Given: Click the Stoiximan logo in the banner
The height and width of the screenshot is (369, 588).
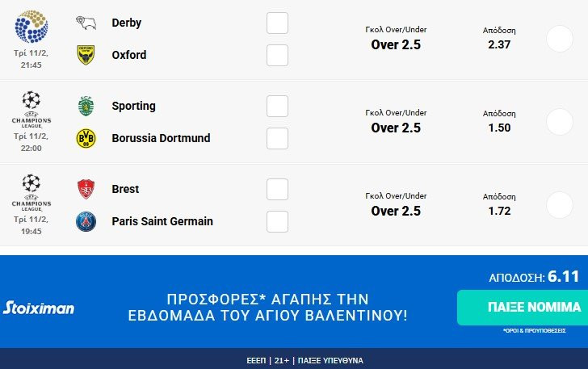Looking at the screenshot, I should click(x=39, y=308).
